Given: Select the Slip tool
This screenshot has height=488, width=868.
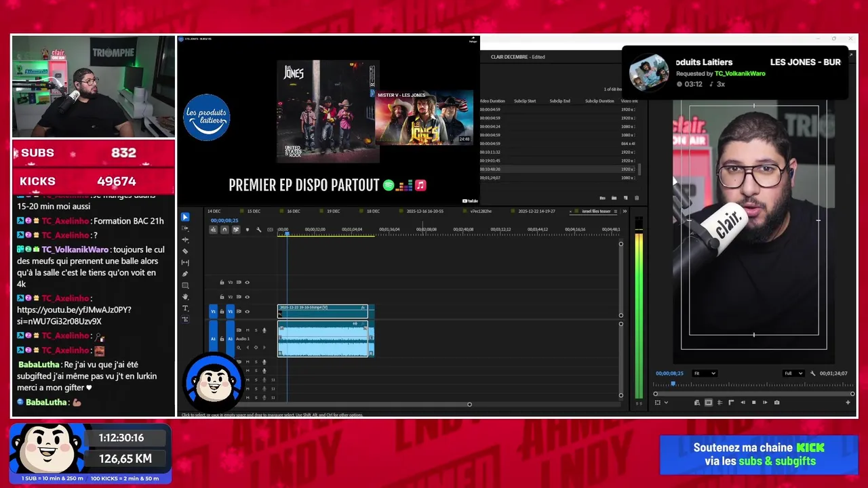Looking at the screenshot, I should (186, 262).
